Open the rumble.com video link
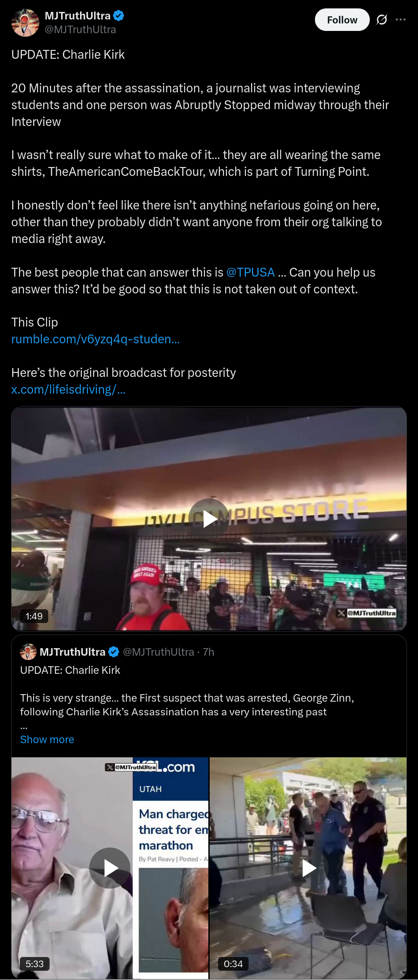Screen dimensions: 418x980 (96, 339)
